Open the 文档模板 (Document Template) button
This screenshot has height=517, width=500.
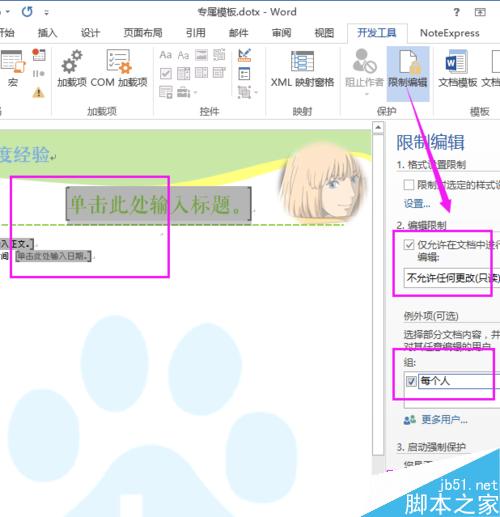click(x=457, y=68)
